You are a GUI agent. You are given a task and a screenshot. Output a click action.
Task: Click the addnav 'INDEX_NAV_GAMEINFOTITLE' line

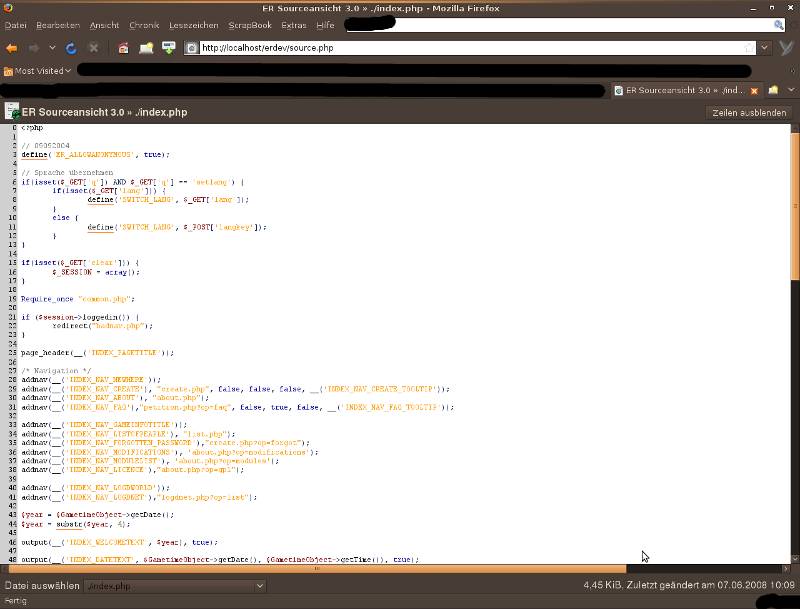(104, 424)
